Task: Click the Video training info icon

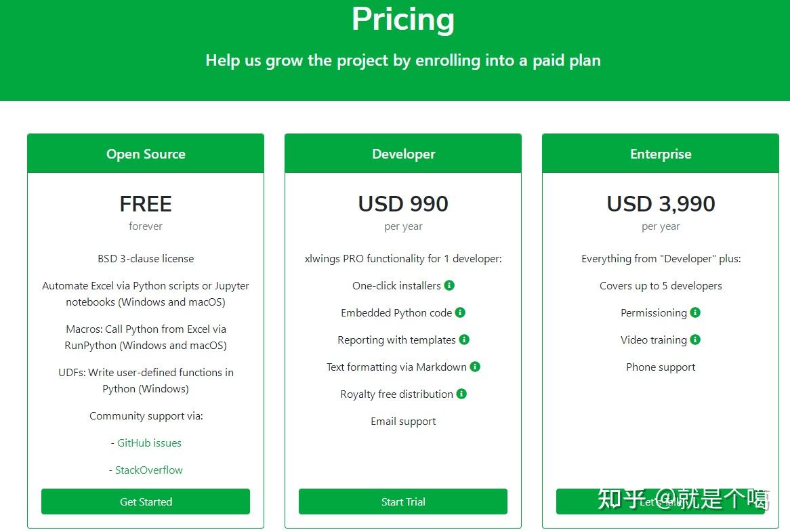Action: 695,340
